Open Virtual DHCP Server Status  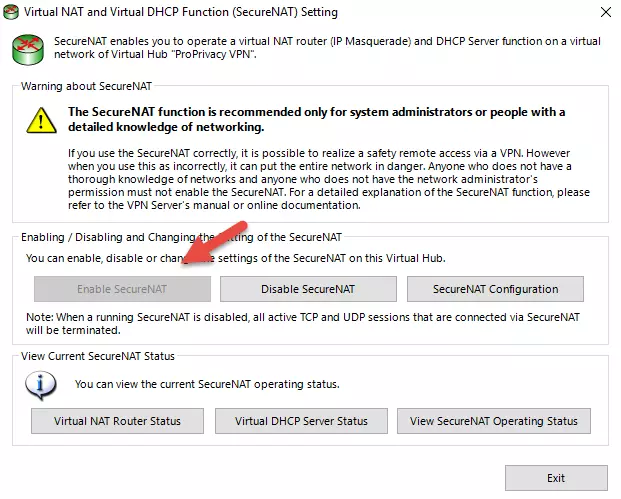(301, 421)
